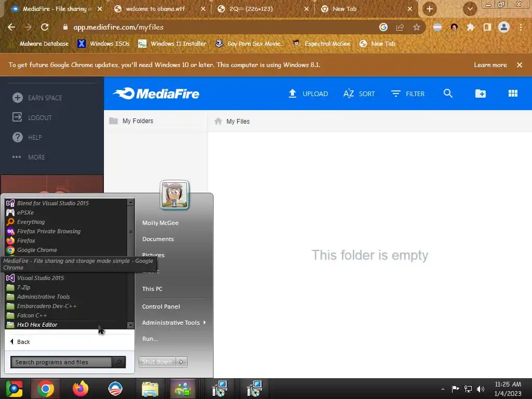
Task: Expand More options in the sidebar
Action: click(29, 157)
